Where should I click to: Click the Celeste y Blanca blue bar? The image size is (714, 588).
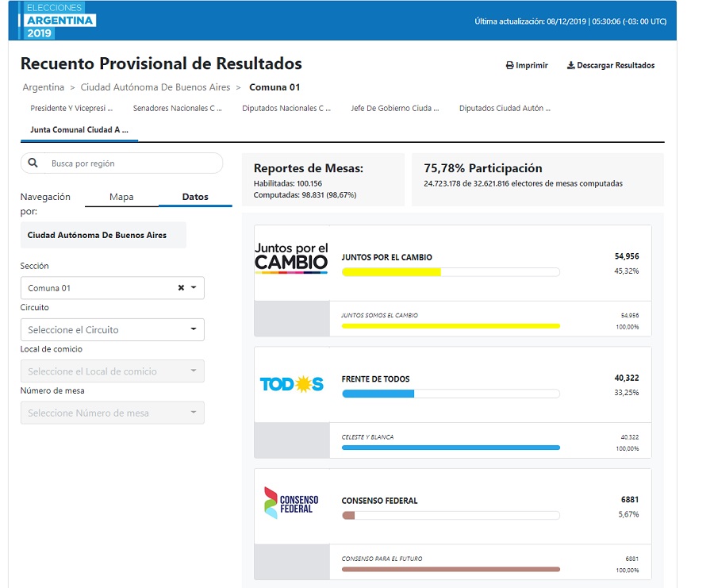click(451, 448)
